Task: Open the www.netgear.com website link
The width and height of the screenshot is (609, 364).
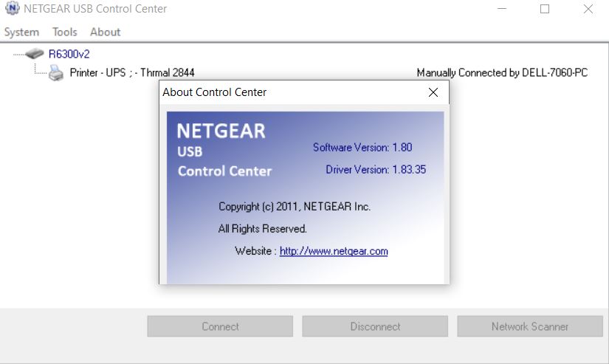Action: [334, 251]
